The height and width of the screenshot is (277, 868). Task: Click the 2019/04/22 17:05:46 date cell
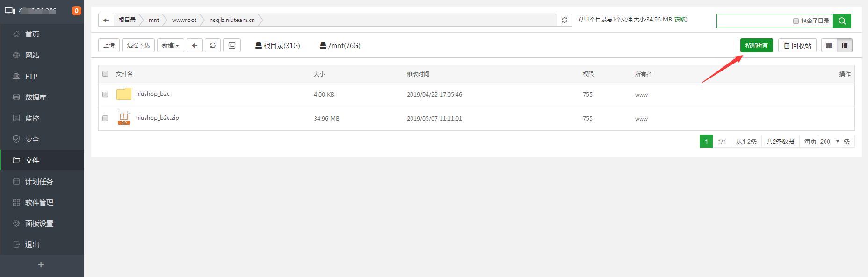(x=434, y=95)
